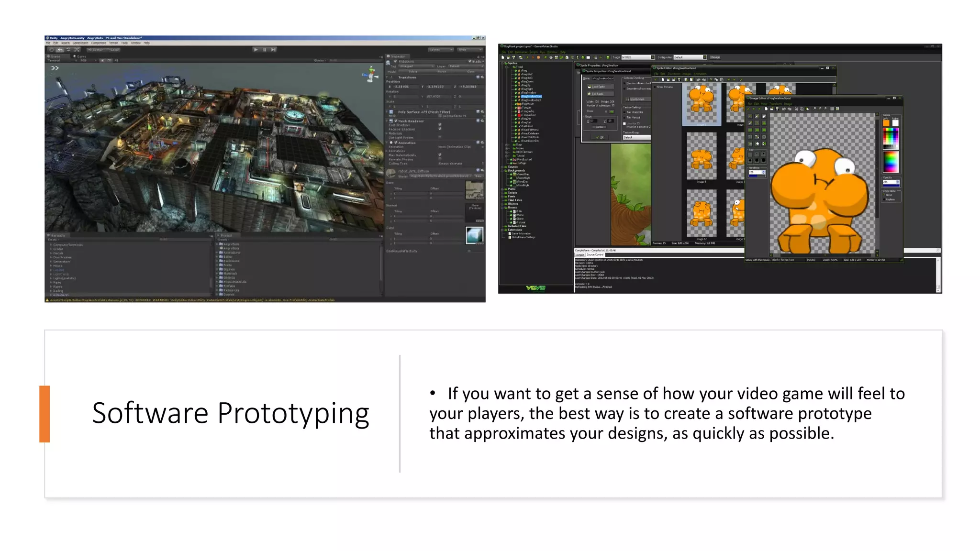This screenshot has height=551, width=980.
Task: Open the Unity Layers dropdown
Action: pyautogui.click(x=441, y=50)
